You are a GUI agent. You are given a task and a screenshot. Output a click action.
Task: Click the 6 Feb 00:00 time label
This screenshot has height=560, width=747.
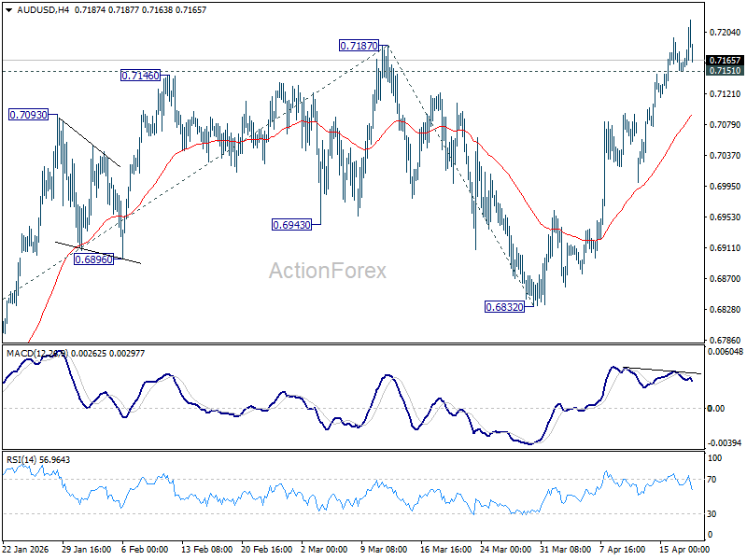coord(145,549)
